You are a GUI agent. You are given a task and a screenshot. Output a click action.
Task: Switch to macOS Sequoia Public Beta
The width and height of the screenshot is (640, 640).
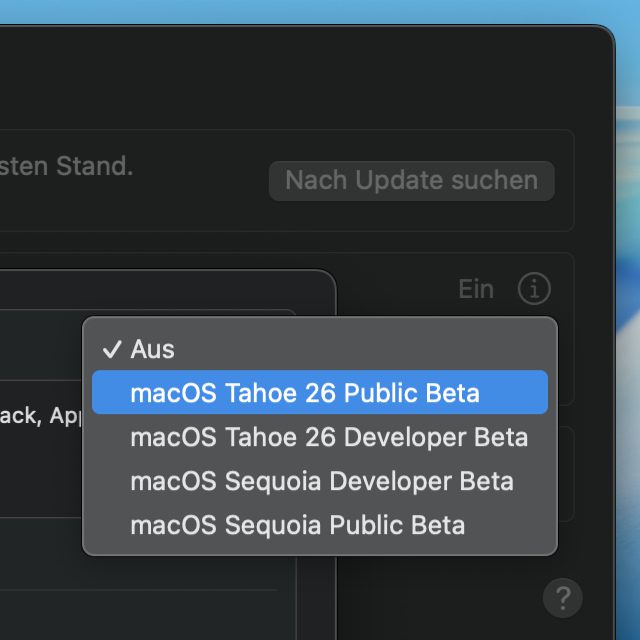tap(297, 525)
